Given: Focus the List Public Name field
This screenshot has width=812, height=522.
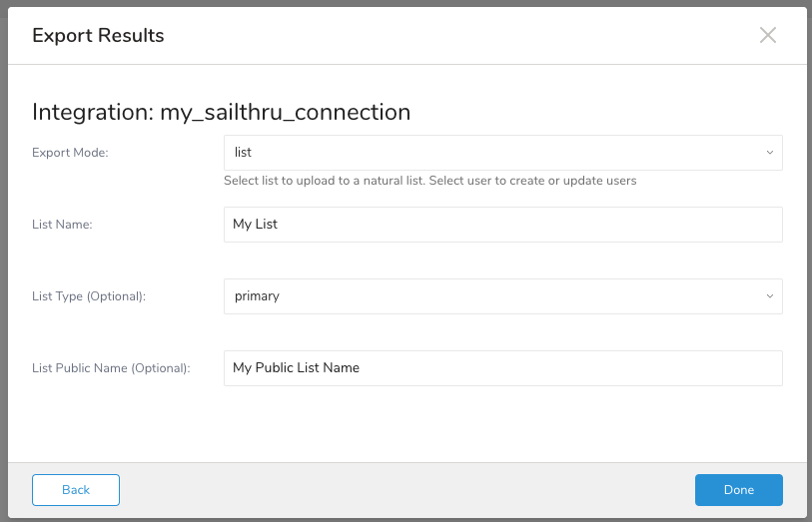Looking at the screenshot, I should (x=502, y=367).
